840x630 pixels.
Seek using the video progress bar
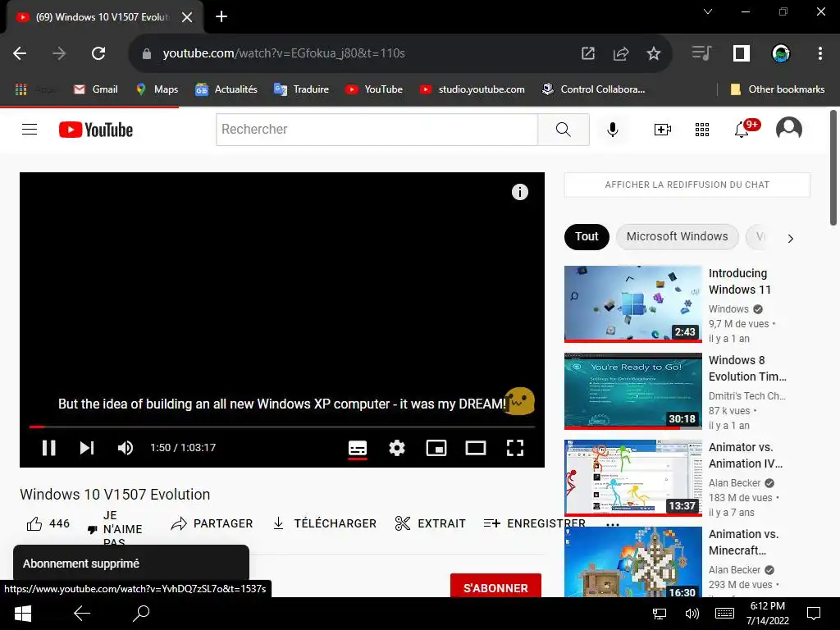(x=282, y=427)
